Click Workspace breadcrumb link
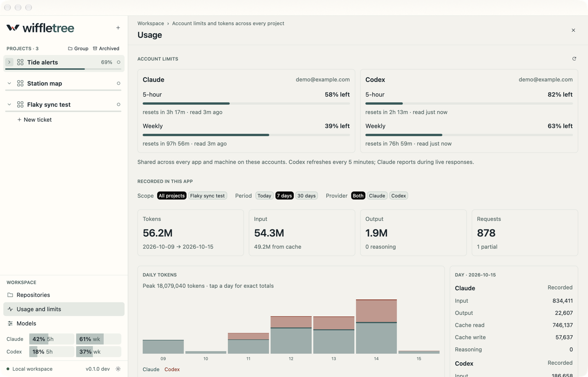The width and height of the screenshot is (588, 377). pyautogui.click(x=151, y=23)
